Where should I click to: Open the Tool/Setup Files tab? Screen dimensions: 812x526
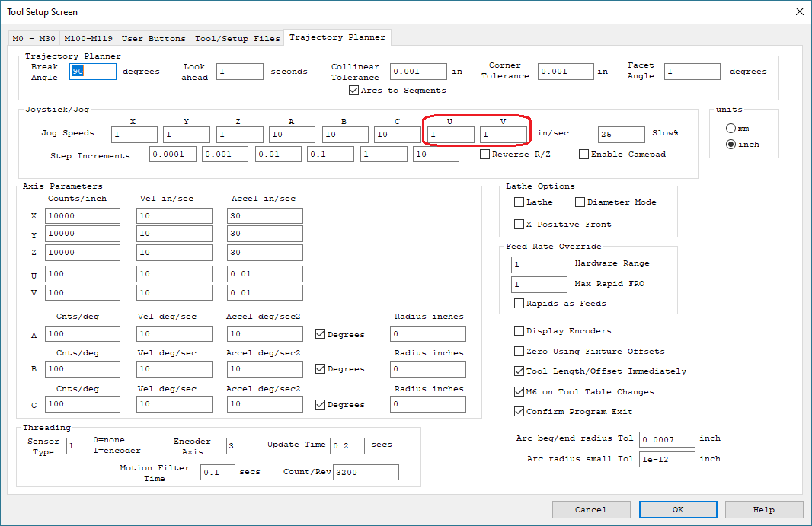[x=237, y=38]
